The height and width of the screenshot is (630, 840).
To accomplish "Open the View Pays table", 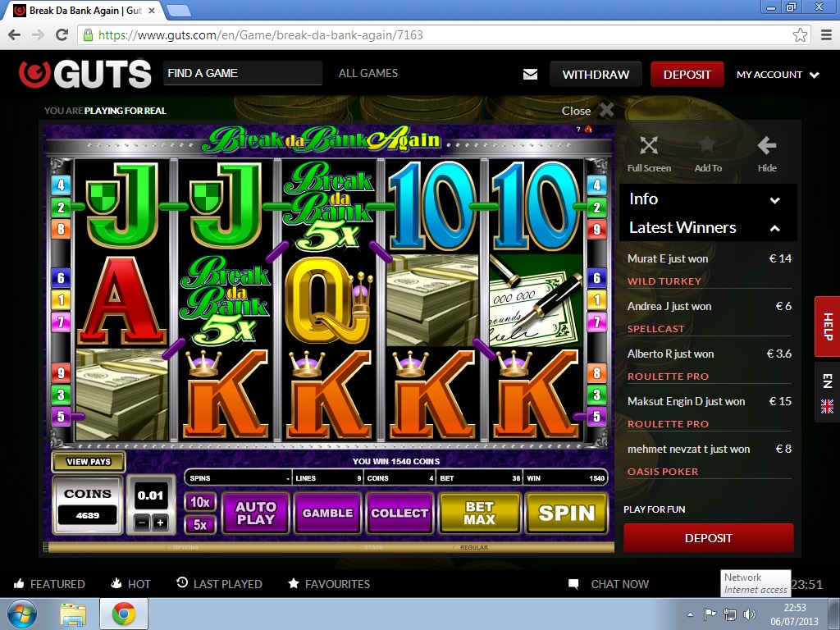I will (x=89, y=461).
